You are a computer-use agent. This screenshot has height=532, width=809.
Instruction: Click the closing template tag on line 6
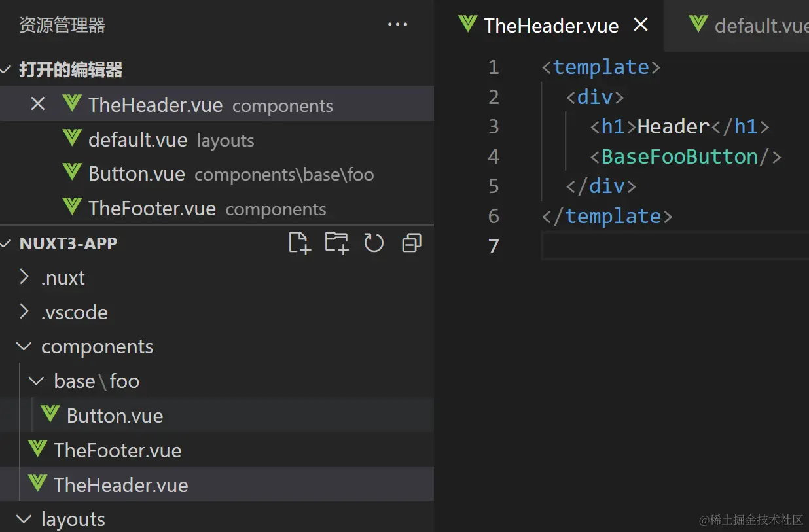pyautogui.click(x=607, y=216)
